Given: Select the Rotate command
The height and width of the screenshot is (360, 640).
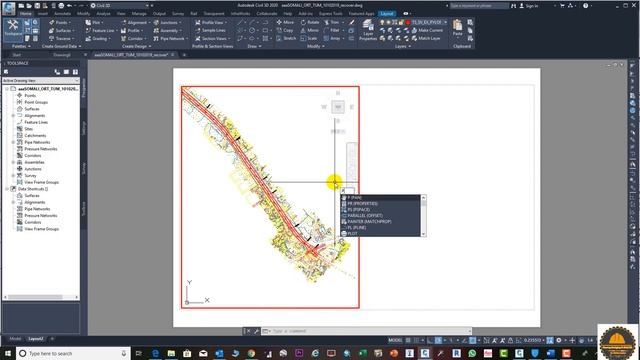Looking at the screenshot, I should click(310, 22).
